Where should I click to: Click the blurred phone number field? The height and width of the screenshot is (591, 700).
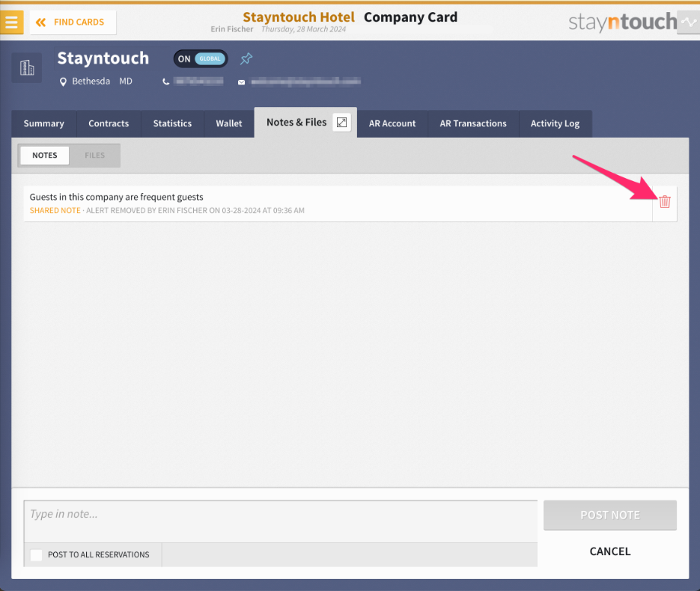tap(199, 81)
